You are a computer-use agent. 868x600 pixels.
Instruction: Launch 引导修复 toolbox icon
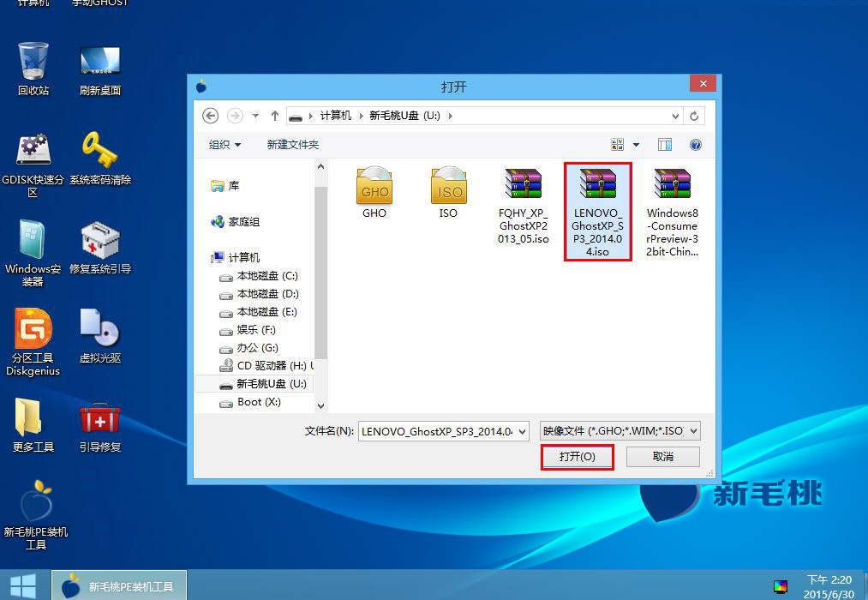[x=100, y=426]
